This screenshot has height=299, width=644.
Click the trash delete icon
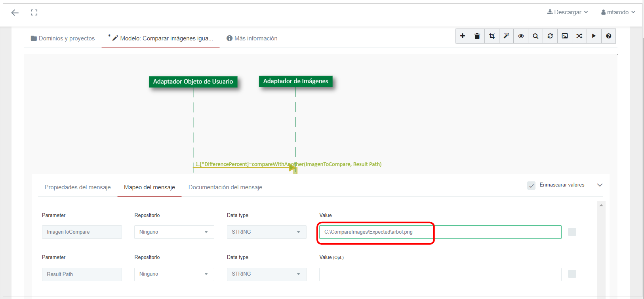tap(477, 36)
